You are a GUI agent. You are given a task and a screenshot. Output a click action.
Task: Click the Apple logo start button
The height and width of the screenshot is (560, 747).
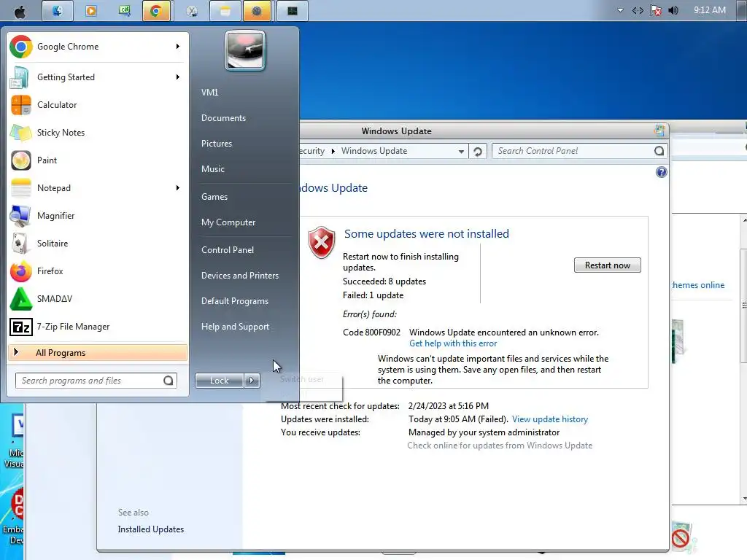point(20,12)
